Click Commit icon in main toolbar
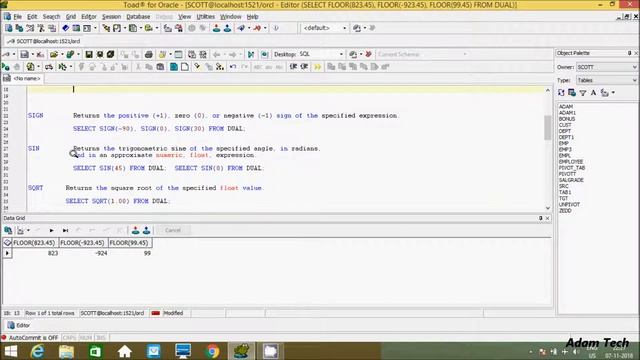The width and height of the screenshot is (640, 360). pos(216,28)
